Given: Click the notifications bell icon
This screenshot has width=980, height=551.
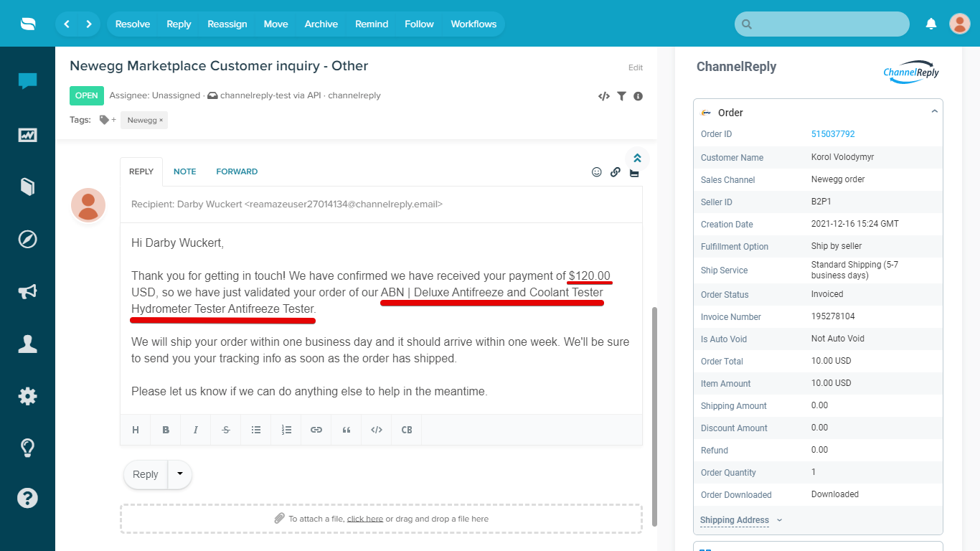Looking at the screenshot, I should pos(931,24).
